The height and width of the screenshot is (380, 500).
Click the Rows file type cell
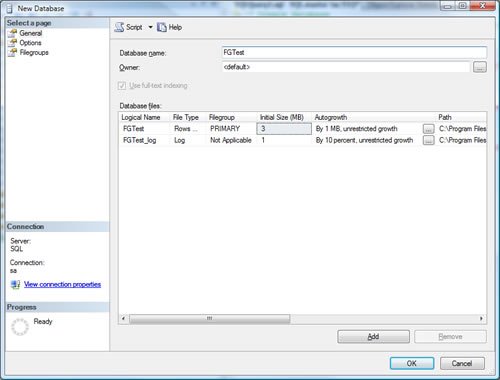tap(189, 129)
